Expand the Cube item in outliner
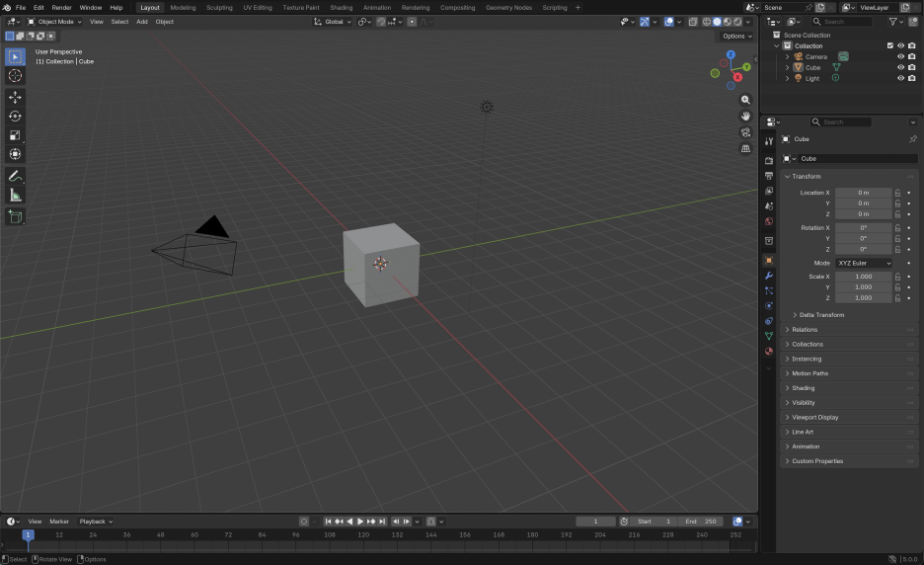 pos(788,68)
